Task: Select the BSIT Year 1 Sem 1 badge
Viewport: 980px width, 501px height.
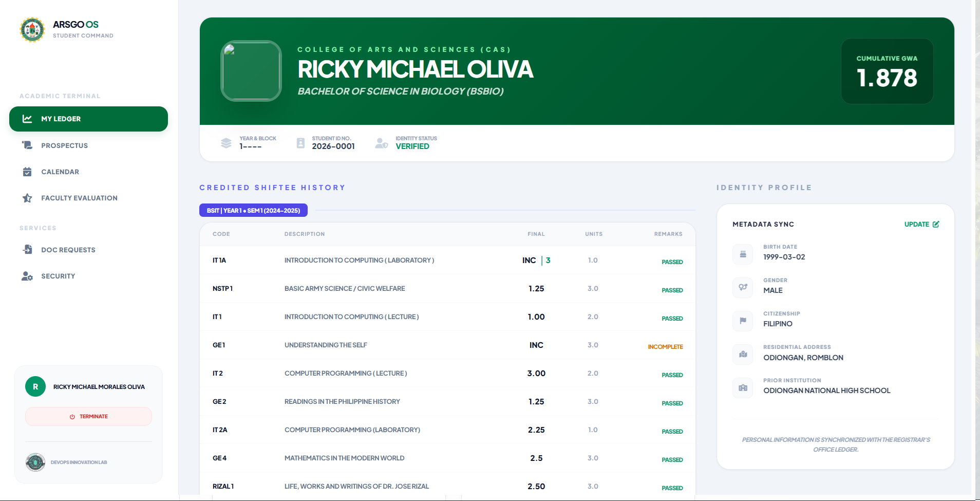Action: pyautogui.click(x=253, y=210)
